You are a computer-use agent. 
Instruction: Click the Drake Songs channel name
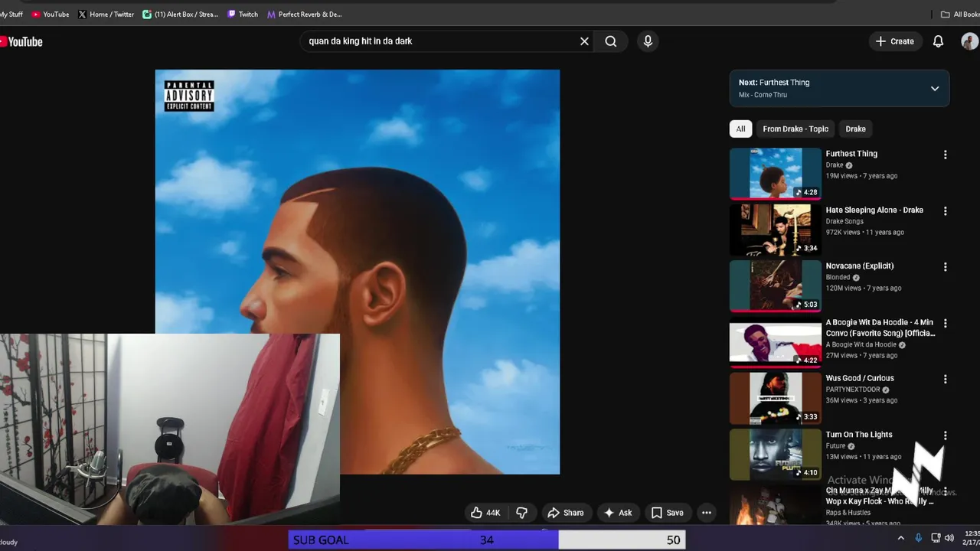click(x=844, y=221)
